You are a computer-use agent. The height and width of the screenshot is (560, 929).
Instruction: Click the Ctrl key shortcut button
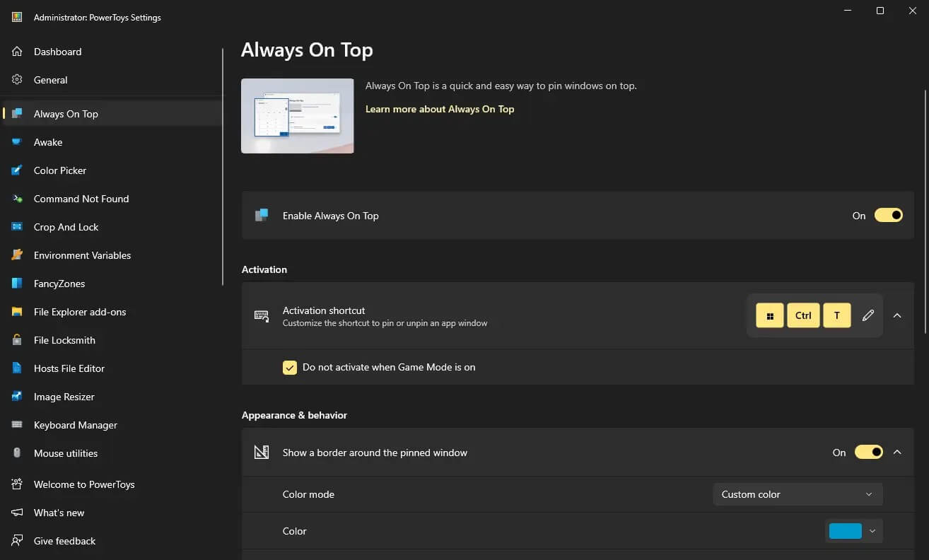tap(803, 315)
